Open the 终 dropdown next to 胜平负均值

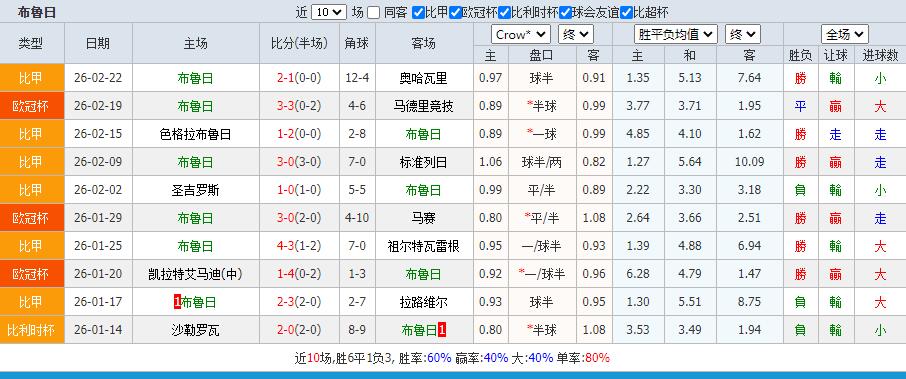(743, 35)
